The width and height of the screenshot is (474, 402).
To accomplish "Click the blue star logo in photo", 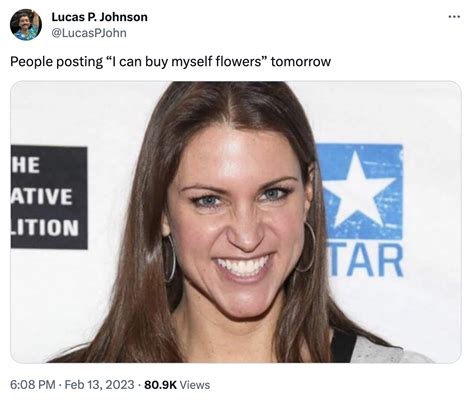I will 360,192.
